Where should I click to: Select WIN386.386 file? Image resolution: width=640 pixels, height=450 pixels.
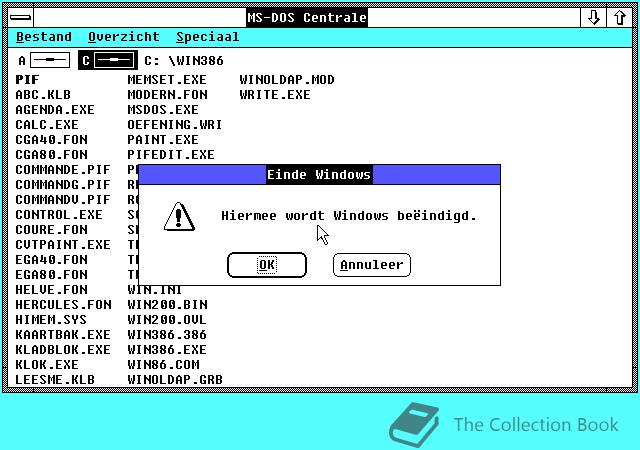point(167,335)
